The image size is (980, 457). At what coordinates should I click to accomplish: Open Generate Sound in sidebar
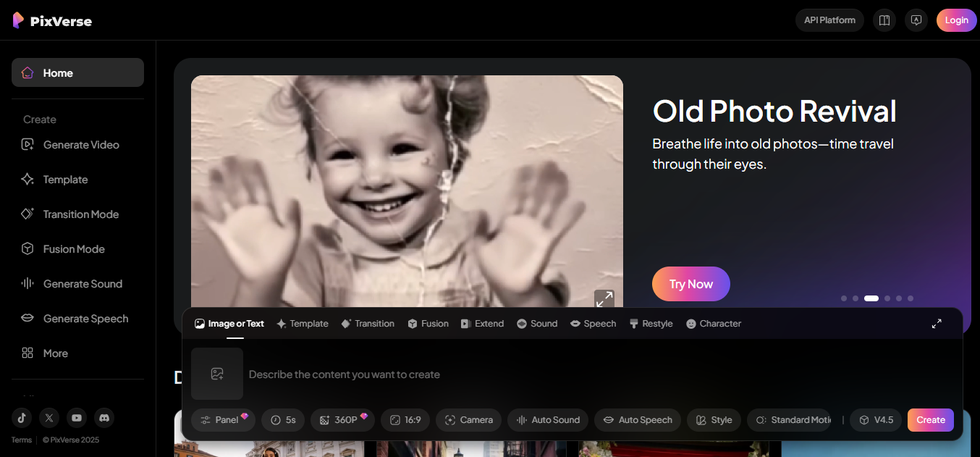[x=77, y=284]
